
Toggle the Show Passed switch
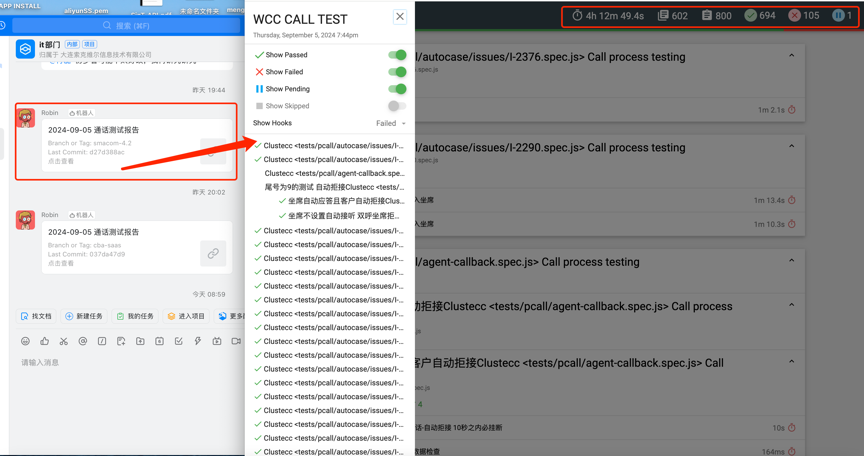point(397,55)
